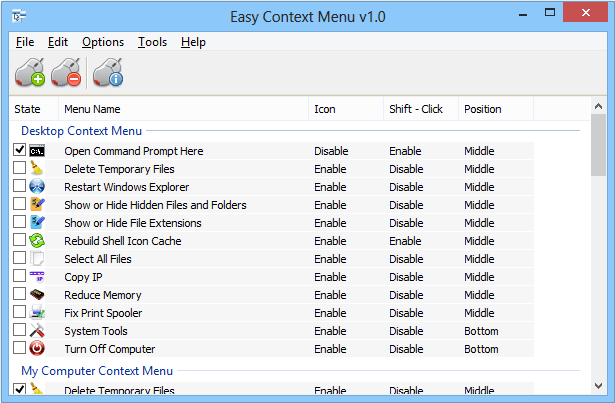This screenshot has width=615, height=403.
Task: Select the Copy IP row name
Action: pyautogui.click(x=83, y=277)
